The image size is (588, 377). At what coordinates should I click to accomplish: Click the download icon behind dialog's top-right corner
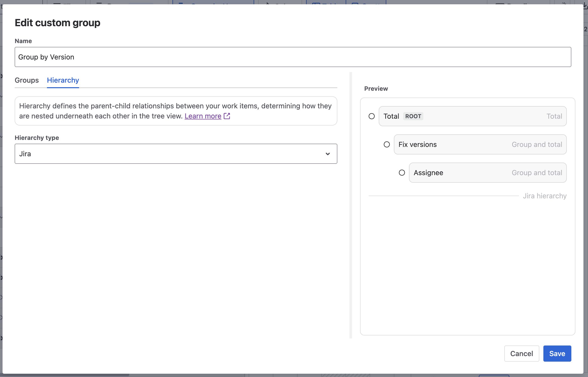(x=585, y=5)
